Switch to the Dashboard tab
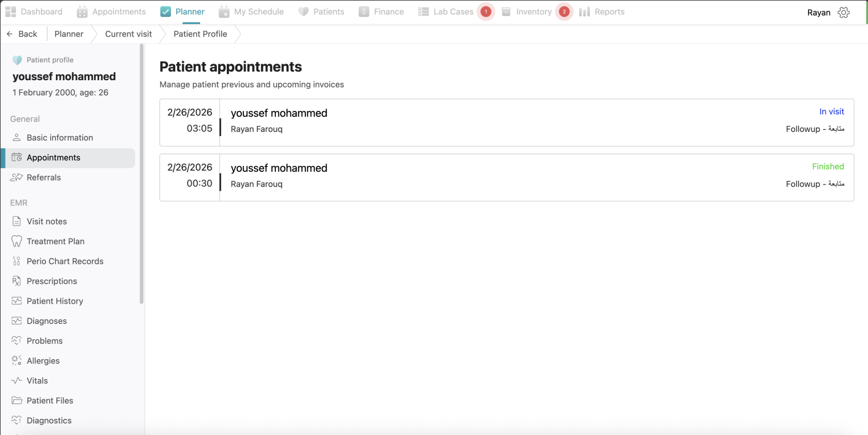 [34, 11]
